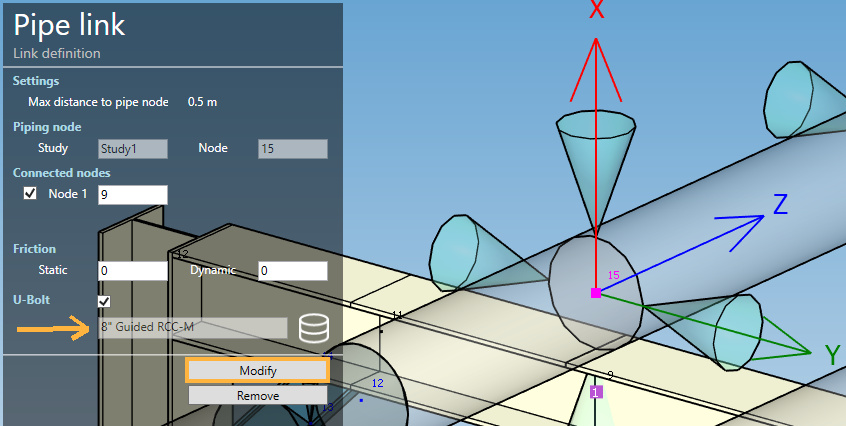Click the Node 1 input field
The height and width of the screenshot is (426, 846).
(x=132, y=195)
